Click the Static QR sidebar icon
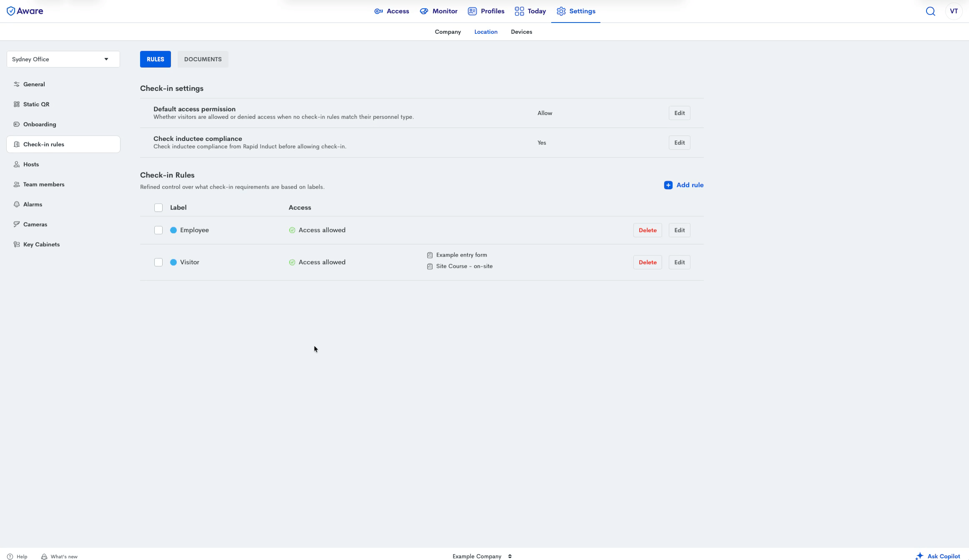 click(x=17, y=104)
